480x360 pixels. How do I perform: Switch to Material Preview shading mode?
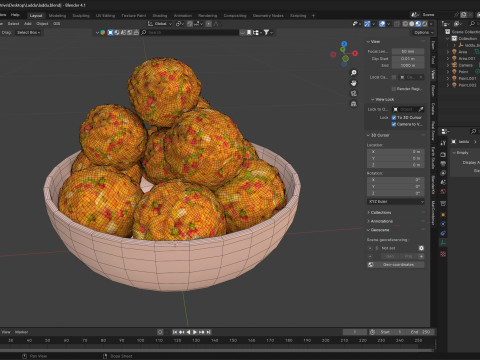pyautogui.click(x=418, y=24)
